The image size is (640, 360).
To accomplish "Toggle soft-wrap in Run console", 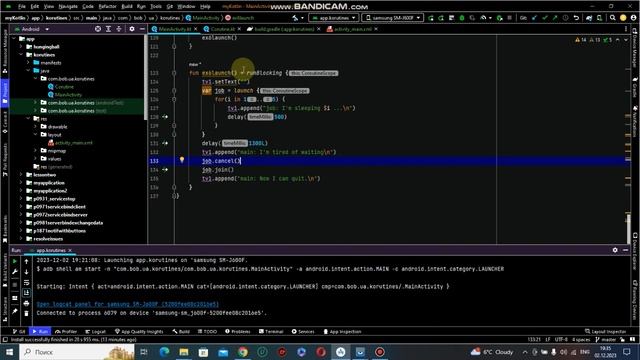I will pyautogui.click(x=27, y=282).
